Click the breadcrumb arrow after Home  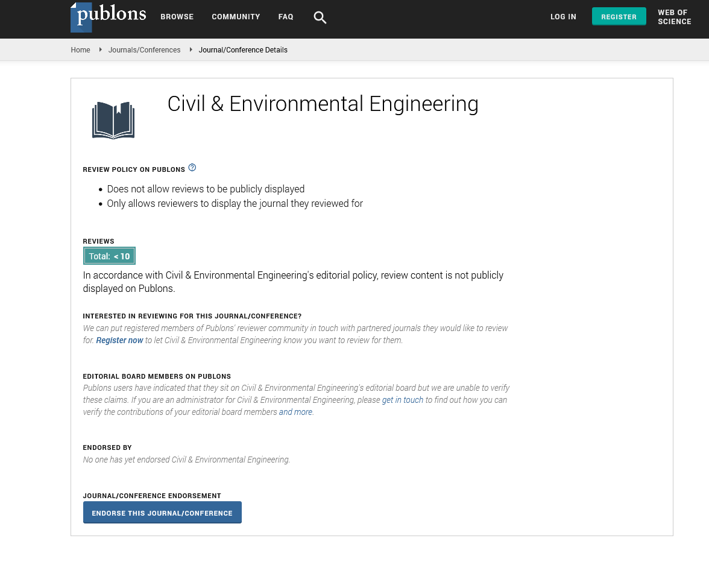tap(100, 49)
